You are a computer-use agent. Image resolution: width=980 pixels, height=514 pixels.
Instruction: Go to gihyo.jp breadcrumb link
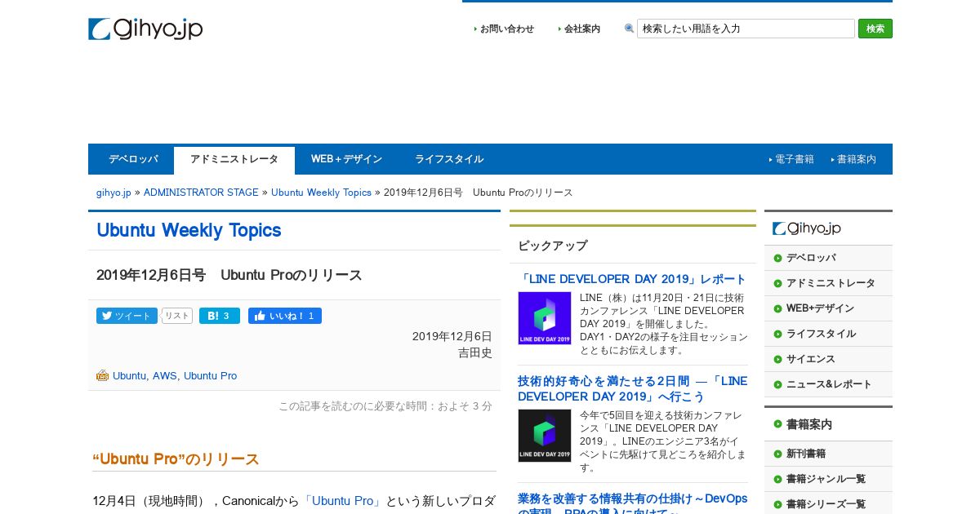(x=114, y=193)
